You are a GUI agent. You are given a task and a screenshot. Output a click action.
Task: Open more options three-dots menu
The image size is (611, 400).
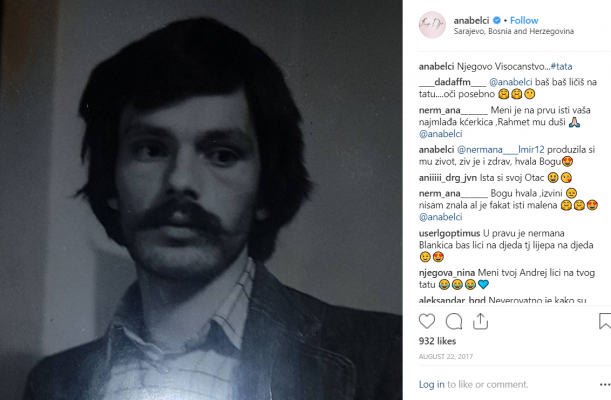[605, 385]
